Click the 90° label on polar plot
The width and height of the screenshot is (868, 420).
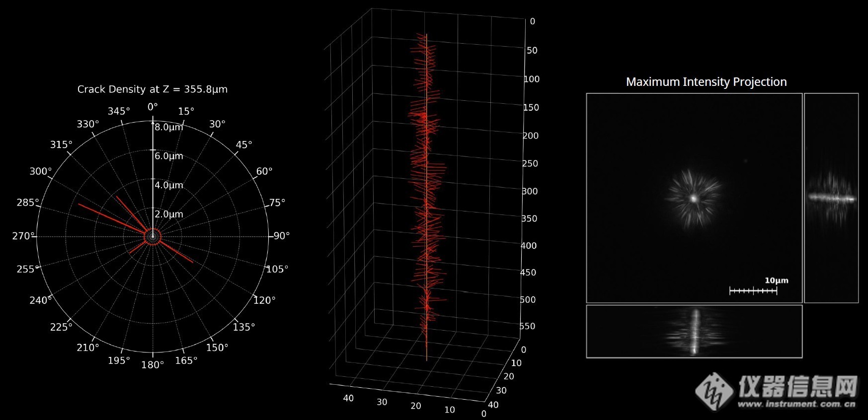[x=282, y=236]
